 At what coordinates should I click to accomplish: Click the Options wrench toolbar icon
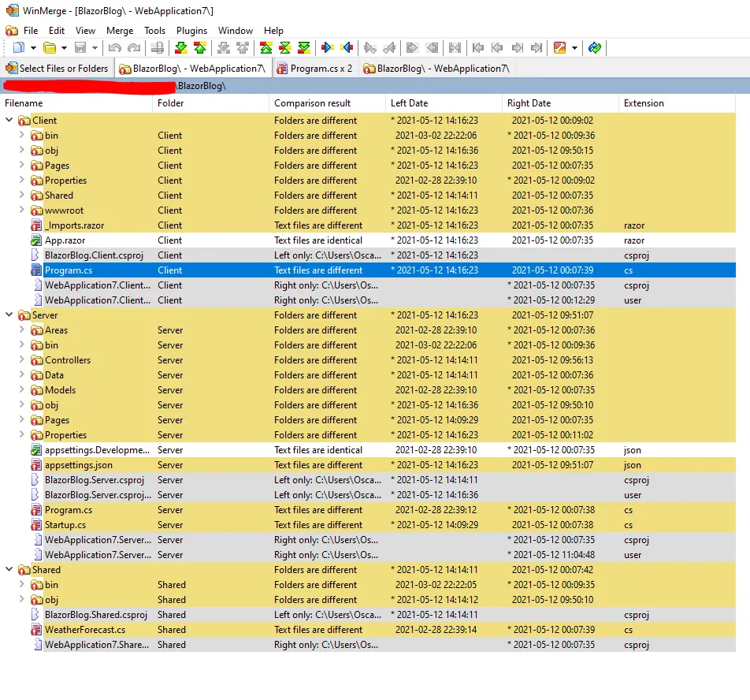(x=559, y=47)
